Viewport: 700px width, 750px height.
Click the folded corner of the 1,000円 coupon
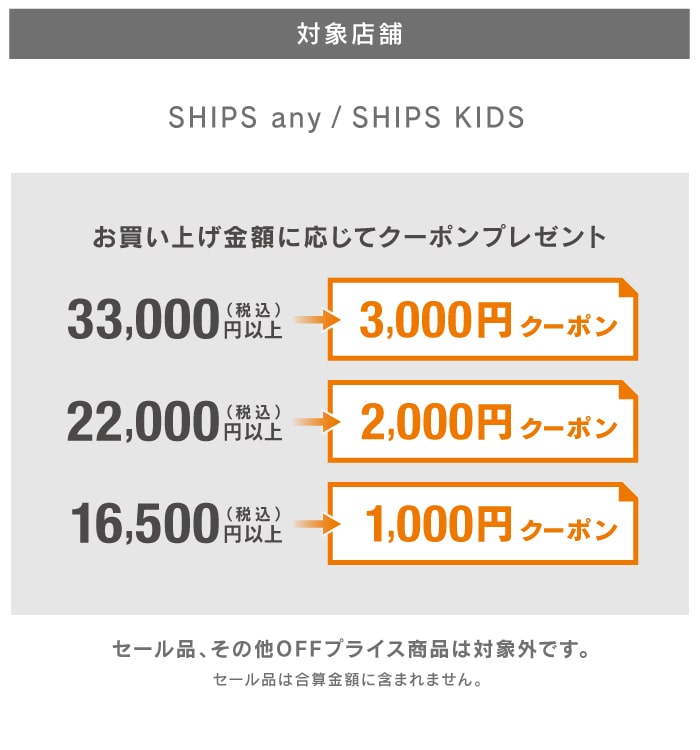[x=628, y=491]
